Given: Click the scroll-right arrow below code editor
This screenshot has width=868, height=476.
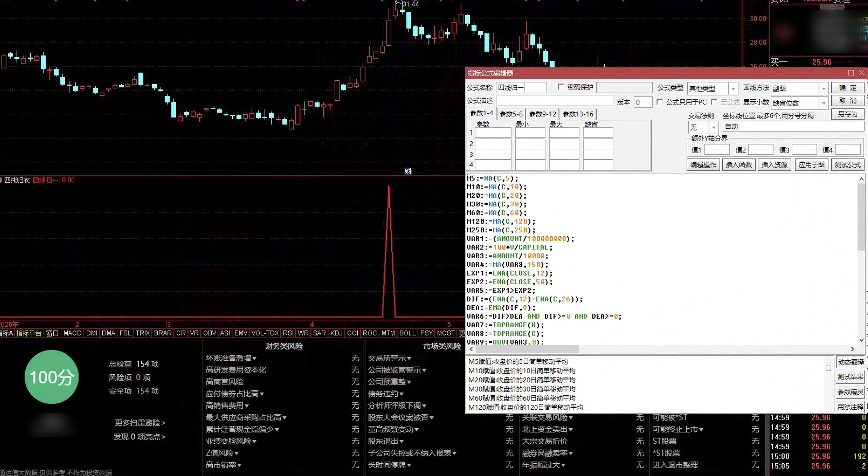Looking at the screenshot, I should (853, 349).
